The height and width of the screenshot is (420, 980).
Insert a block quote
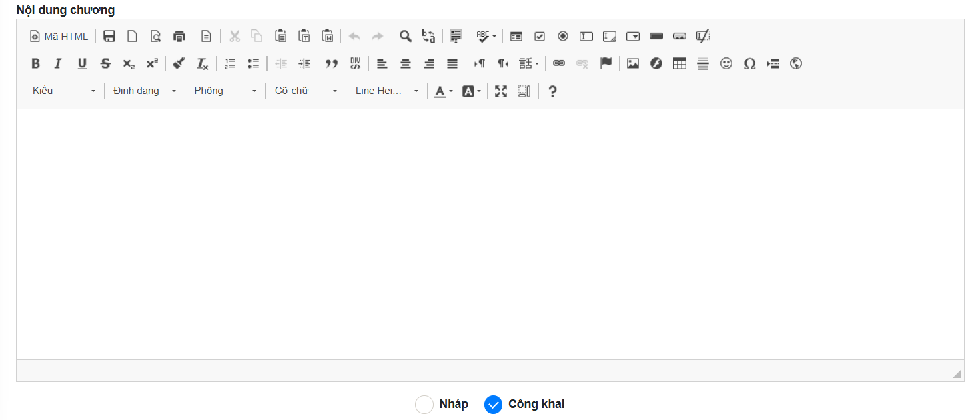(x=332, y=63)
